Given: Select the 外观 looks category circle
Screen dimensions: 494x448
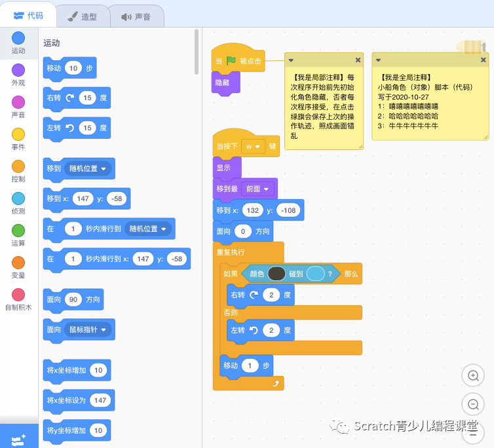Looking at the screenshot, I should click(18, 70).
